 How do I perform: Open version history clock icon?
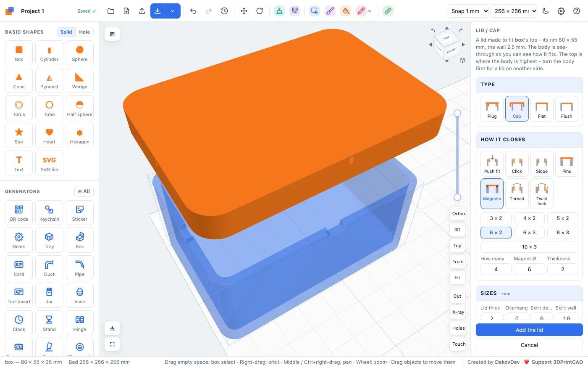224,11
